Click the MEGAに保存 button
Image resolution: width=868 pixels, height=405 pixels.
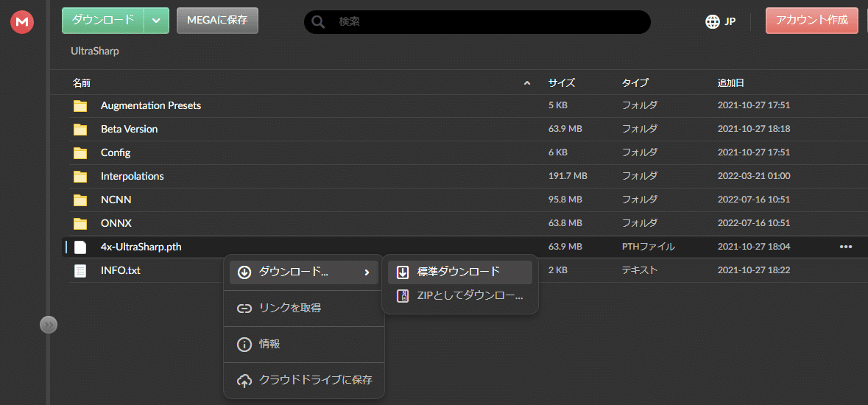[218, 21]
